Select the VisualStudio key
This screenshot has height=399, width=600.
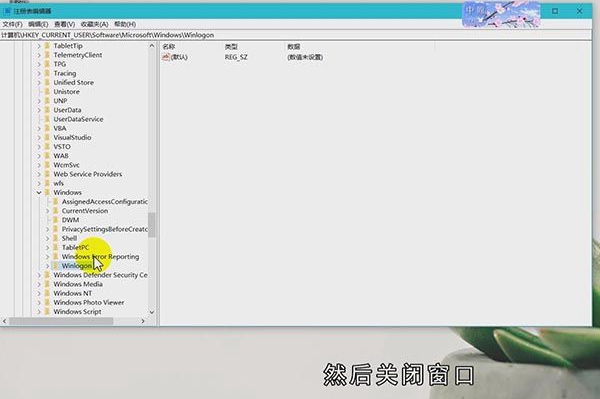click(72, 138)
